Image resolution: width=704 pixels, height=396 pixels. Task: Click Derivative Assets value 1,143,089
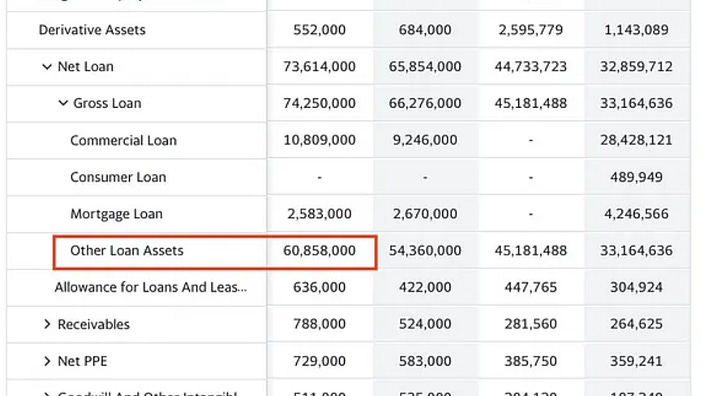tap(636, 30)
